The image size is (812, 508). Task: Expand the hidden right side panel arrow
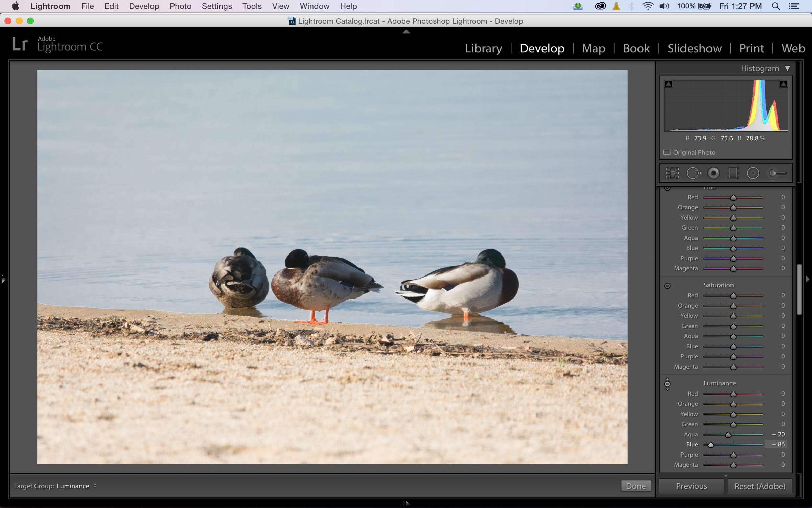[808, 279]
